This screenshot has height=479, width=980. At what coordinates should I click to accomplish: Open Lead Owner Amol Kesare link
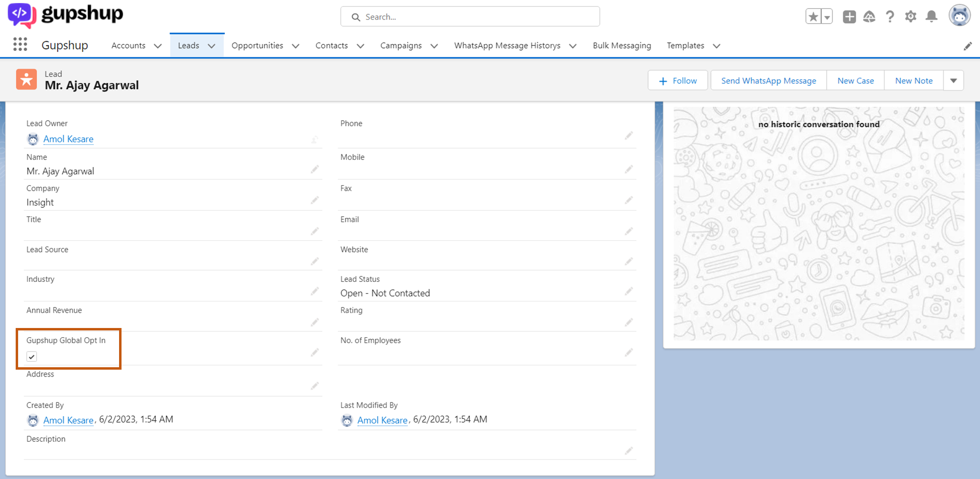(x=68, y=139)
